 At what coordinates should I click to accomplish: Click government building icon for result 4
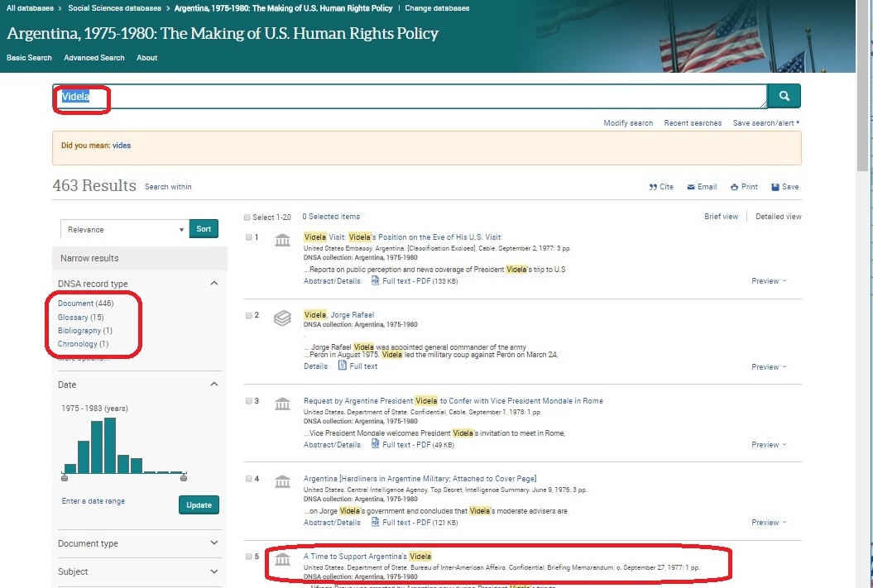tap(282, 482)
